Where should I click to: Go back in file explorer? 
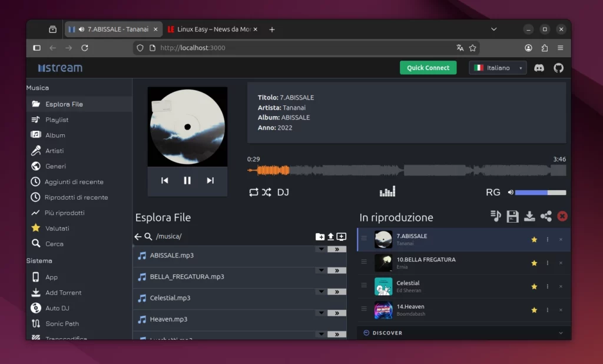click(x=138, y=236)
